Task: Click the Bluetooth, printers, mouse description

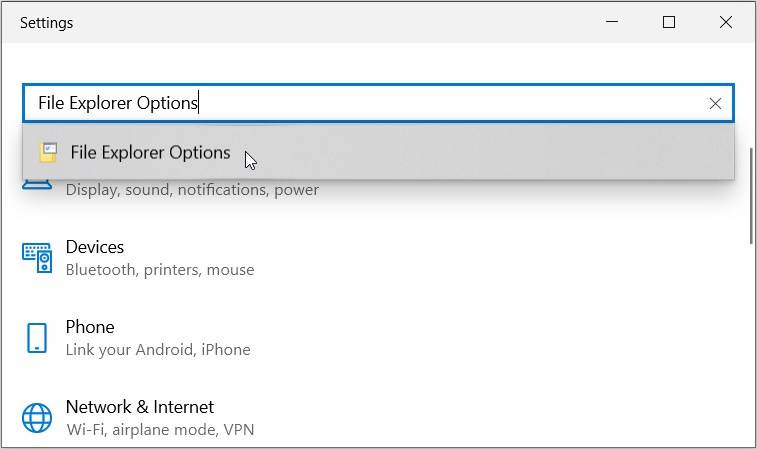Action: 160,270
